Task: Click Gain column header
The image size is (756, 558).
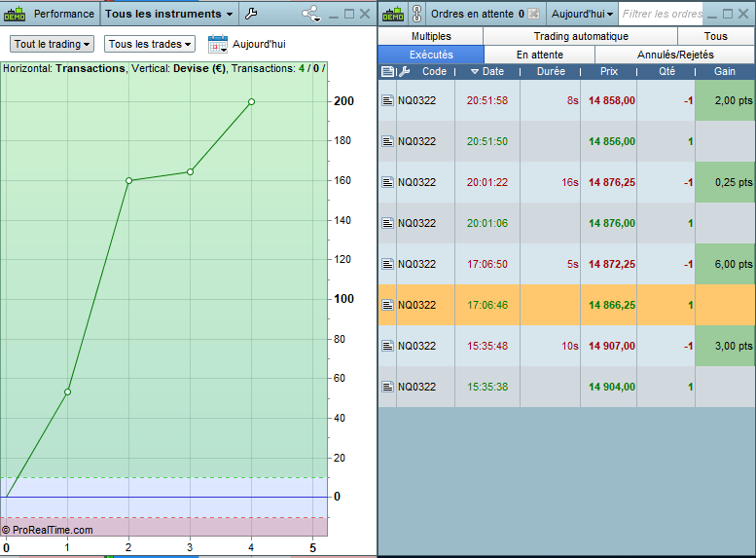Action: [725, 71]
